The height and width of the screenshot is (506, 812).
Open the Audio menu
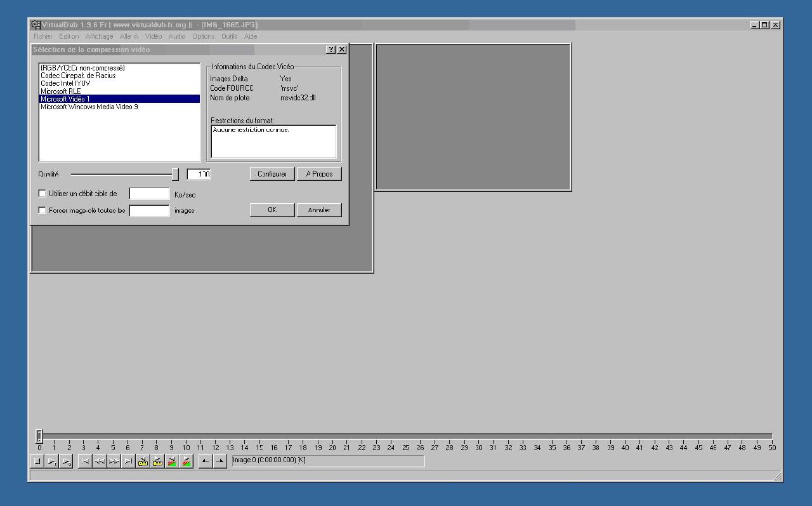point(177,37)
